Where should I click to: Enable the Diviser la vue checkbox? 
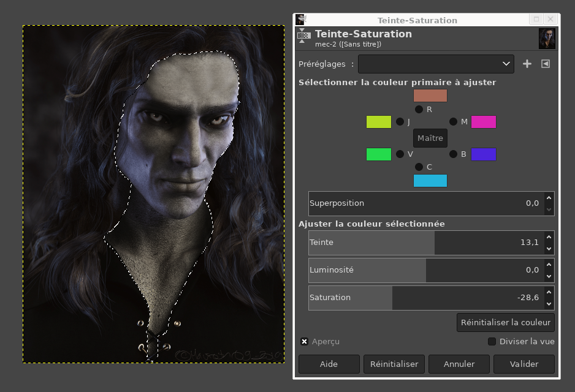(x=492, y=341)
